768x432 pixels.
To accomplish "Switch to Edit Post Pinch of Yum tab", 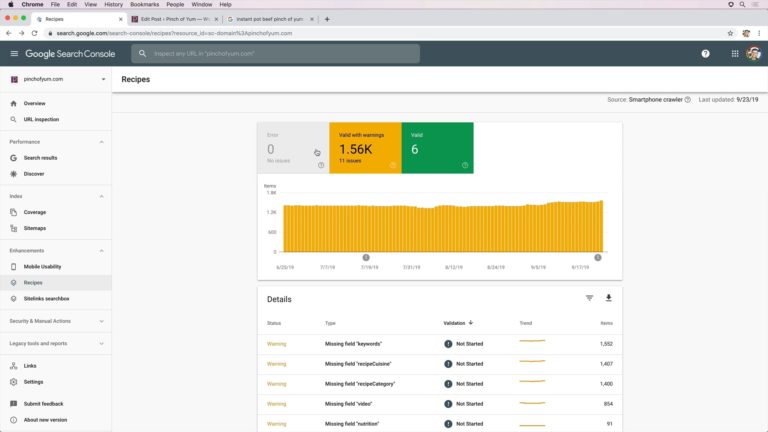I will click(174, 19).
